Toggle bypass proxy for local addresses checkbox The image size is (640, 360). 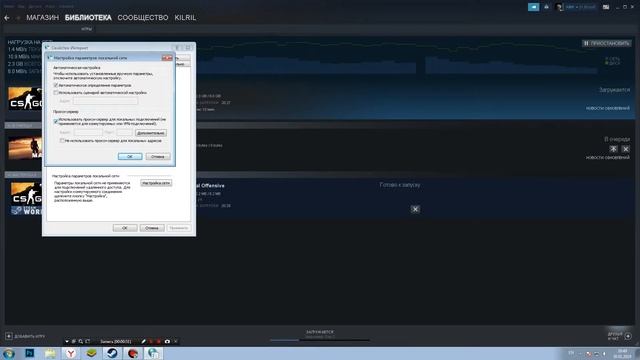click(x=62, y=140)
